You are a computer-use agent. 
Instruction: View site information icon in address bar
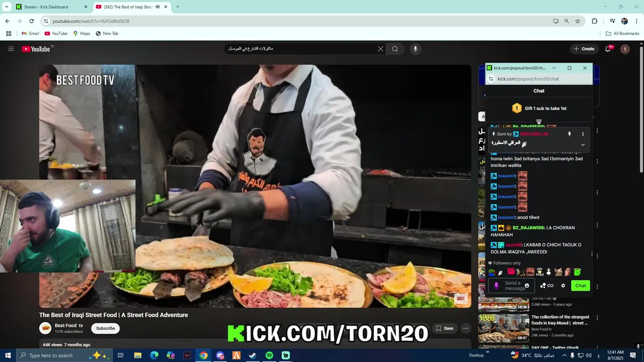[x=46, y=21]
